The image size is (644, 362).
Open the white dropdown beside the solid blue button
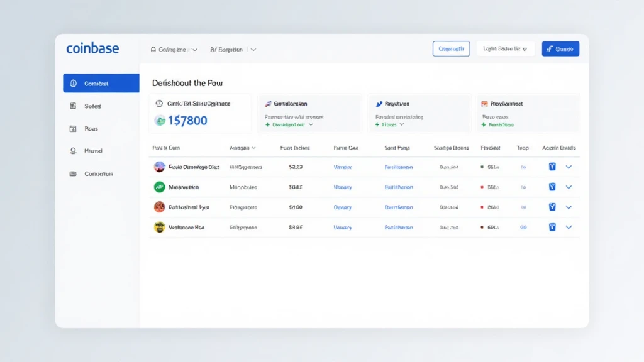point(505,48)
